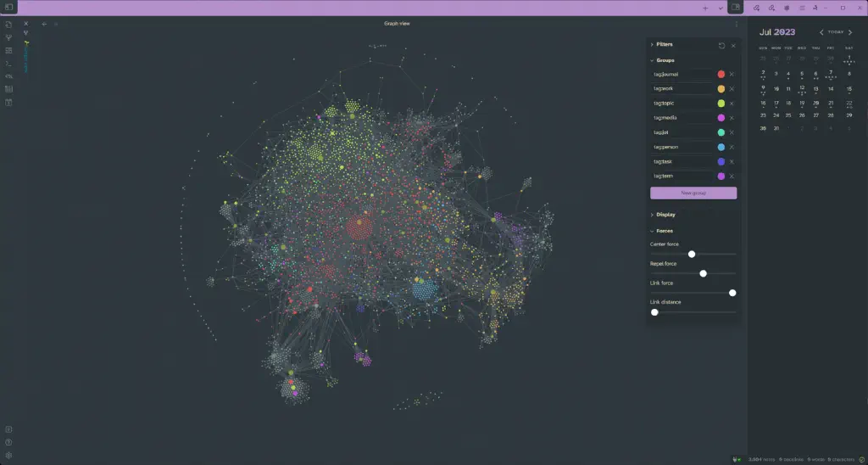Change the teal tag:jot color swatch
Image resolution: width=868 pixels, height=465 pixels.
pyautogui.click(x=721, y=132)
